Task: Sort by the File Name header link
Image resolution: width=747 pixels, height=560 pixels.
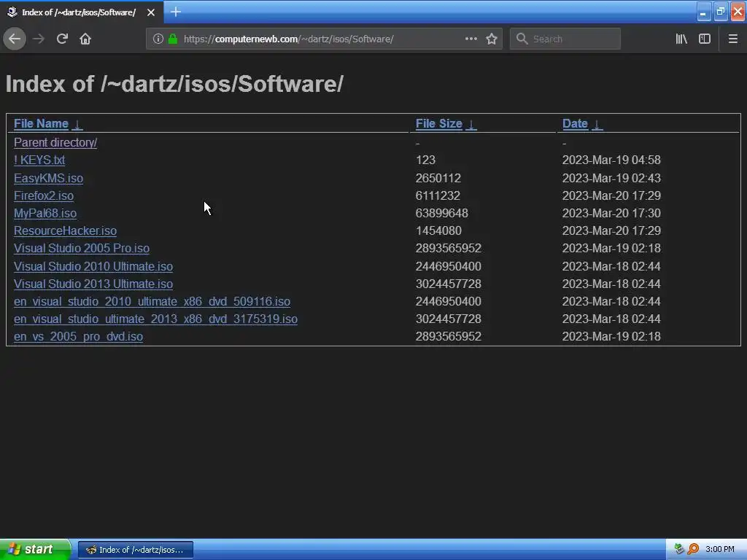Action: point(41,124)
